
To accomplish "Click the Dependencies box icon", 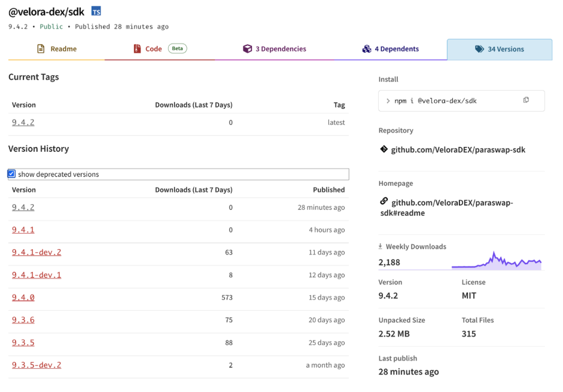I will pos(247,49).
